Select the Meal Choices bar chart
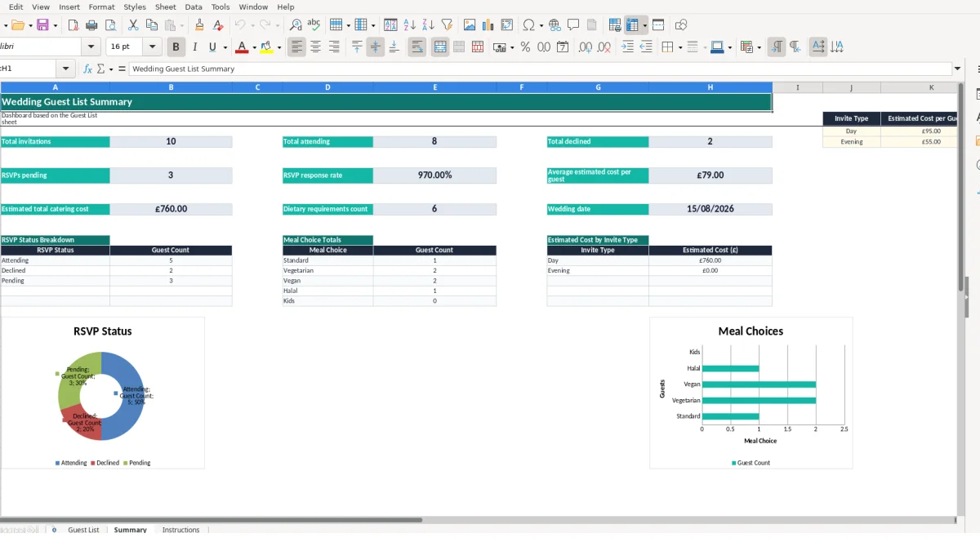Image resolution: width=980 pixels, height=551 pixels. click(751, 393)
